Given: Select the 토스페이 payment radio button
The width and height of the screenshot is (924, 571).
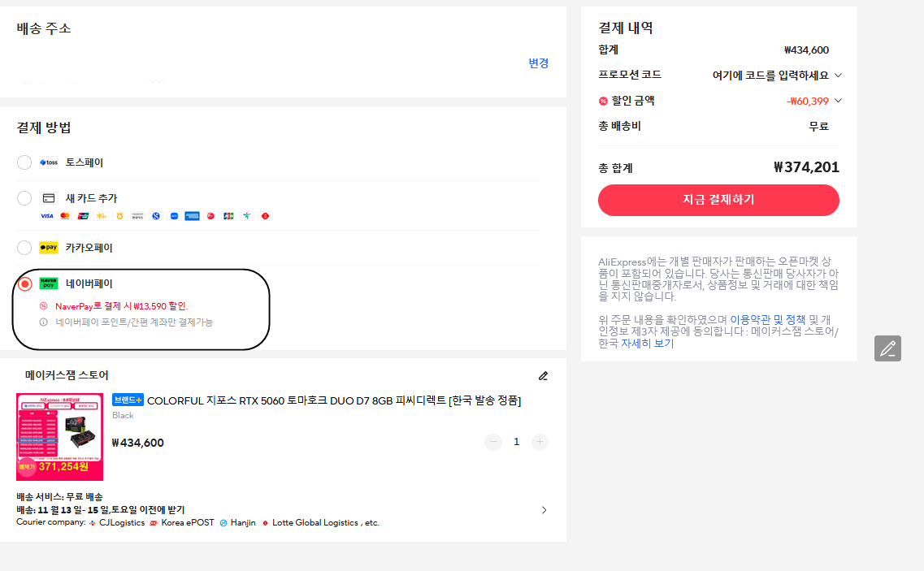Looking at the screenshot, I should point(24,162).
